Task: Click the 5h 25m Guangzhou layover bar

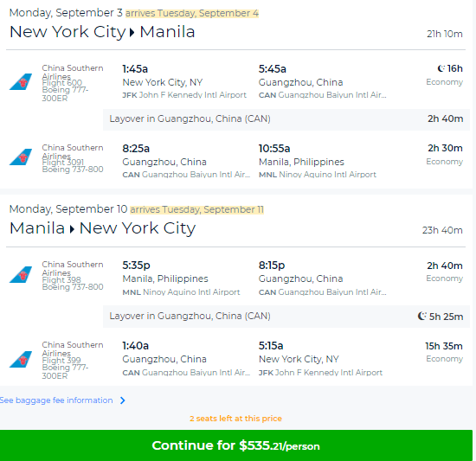Action: pyautogui.click(x=286, y=317)
